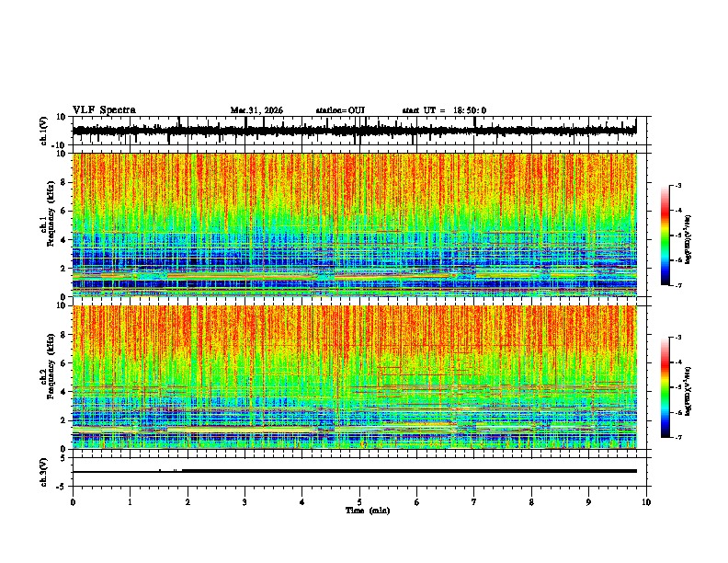Click the "8" kHz tick on ch.2 spectrogram
The image size is (728, 563).
coord(63,335)
